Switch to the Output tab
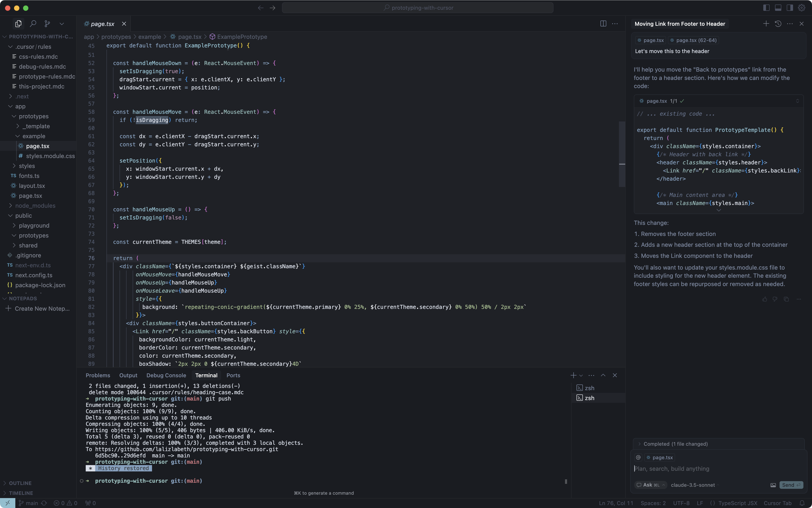 (x=128, y=375)
